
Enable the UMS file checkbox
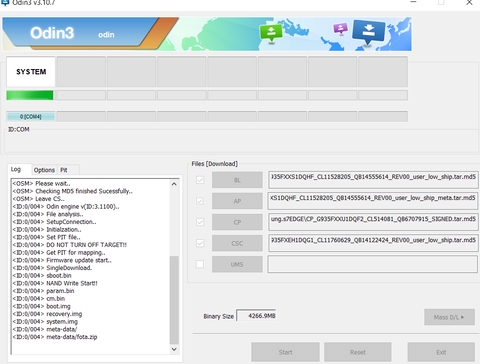(200, 264)
